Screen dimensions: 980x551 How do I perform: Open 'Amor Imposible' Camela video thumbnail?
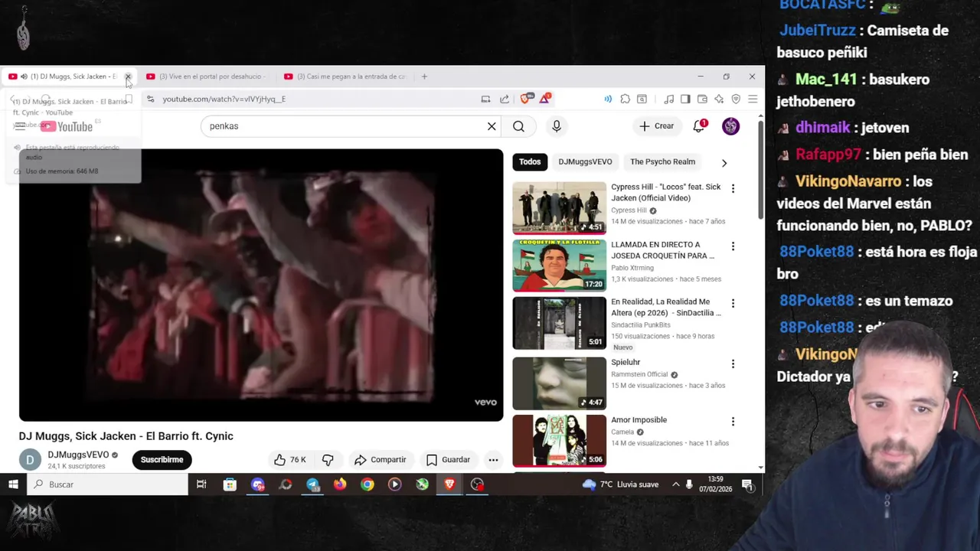coord(559,441)
